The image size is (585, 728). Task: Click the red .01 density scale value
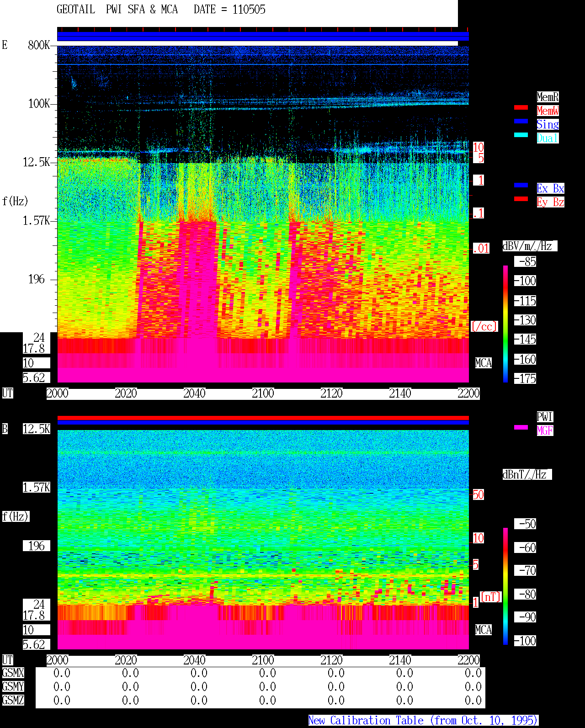pyautogui.click(x=481, y=249)
